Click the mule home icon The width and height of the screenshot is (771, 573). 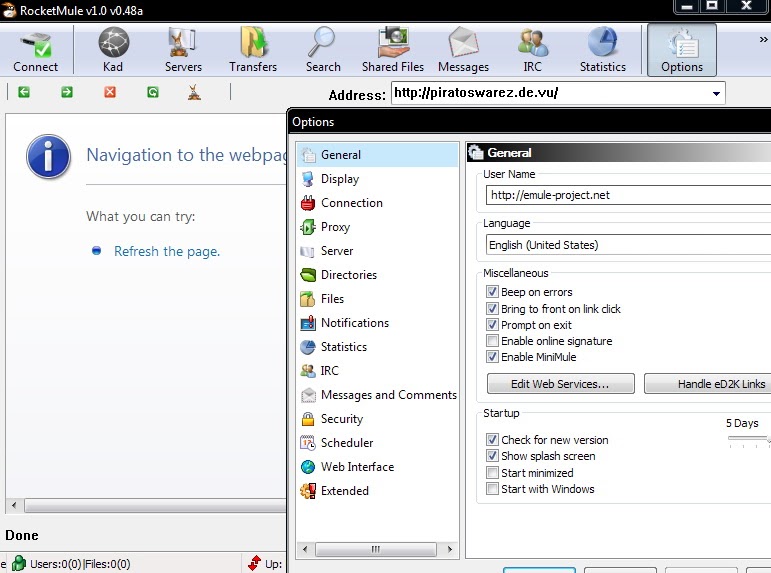pos(194,92)
